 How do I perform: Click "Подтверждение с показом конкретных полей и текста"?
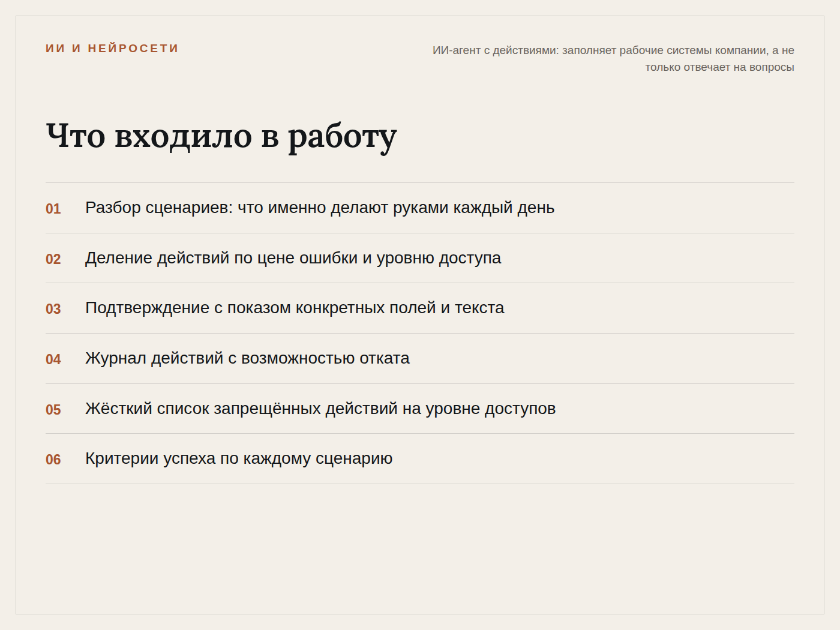(295, 308)
